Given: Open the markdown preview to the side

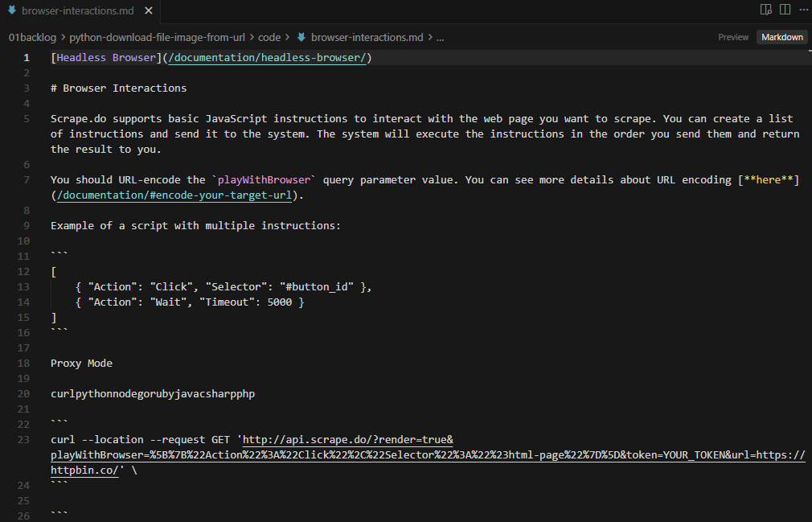Looking at the screenshot, I should (765, 8).
